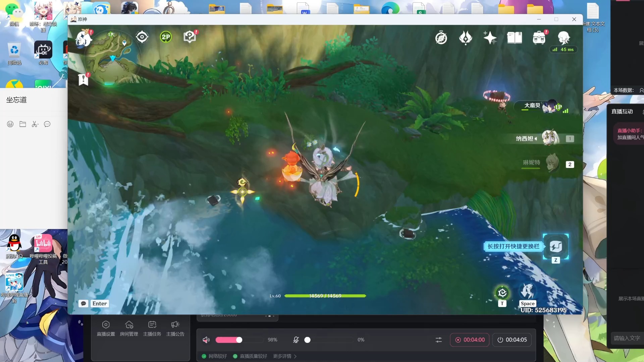Screen dimensions: 644x362
Task: Open the tracking target icon
Action: click(142, 37)
